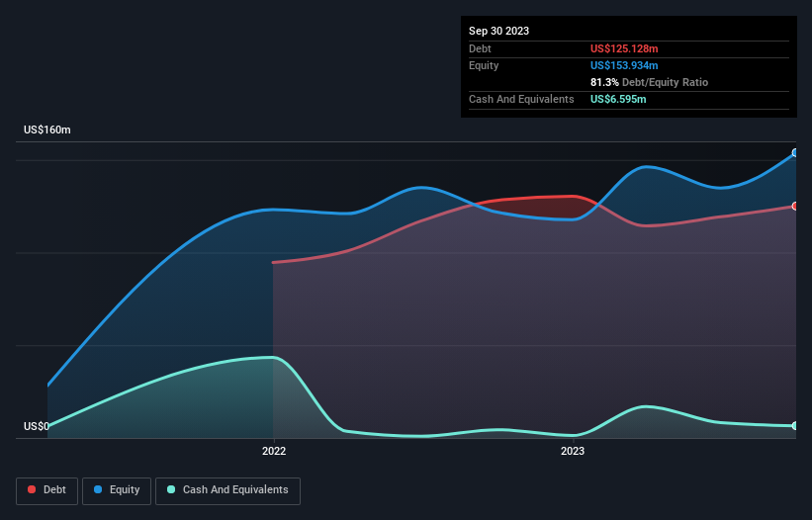
Task: Click the tooltip Equity row label
Action: (484, 65)
